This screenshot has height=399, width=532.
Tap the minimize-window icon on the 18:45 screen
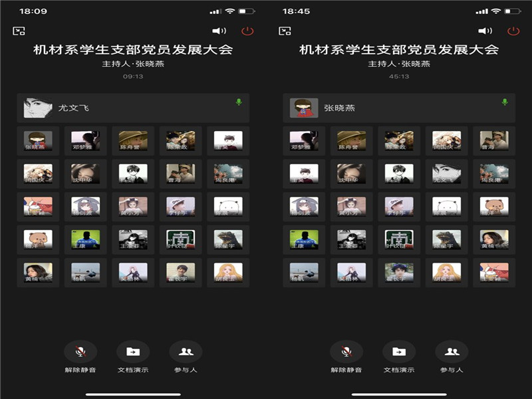285,31
